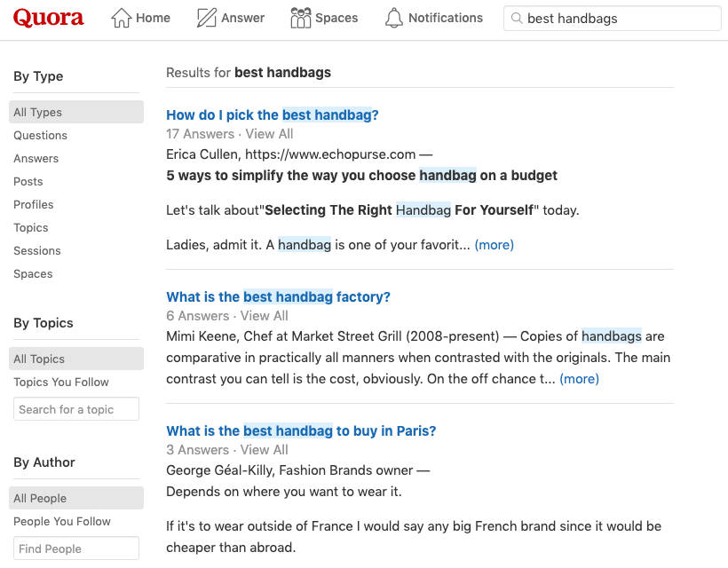Expand (more) on Erica Cullen's answer
Viewport: 728px width, 568px height.
494,245
